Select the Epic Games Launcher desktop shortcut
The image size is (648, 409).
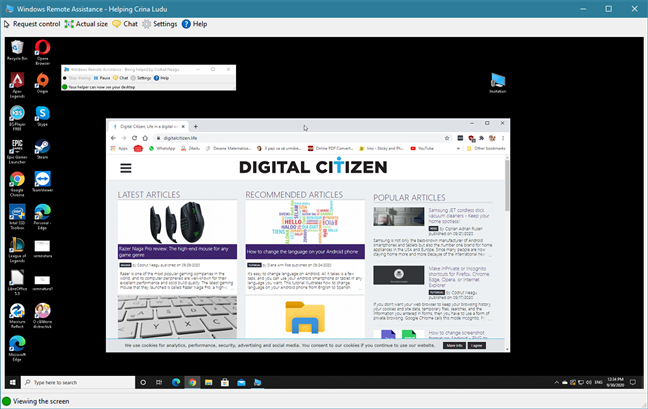click(x=17, y=151)
